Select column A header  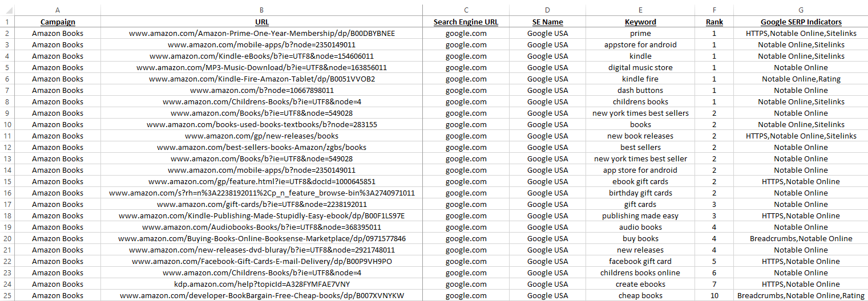(x=58, y=10)
